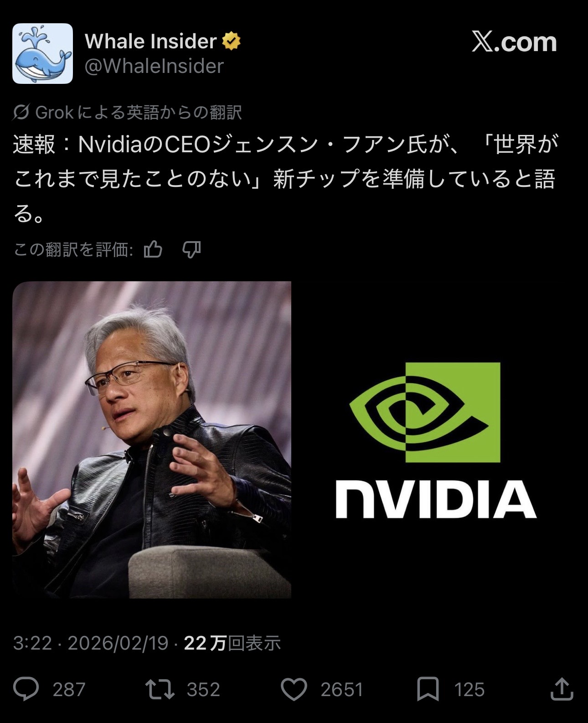The height and width of the screenshot is (723, 588).
Task: Click the Grokによる英語からの翻訳 label
Action: tap(138, 112)
